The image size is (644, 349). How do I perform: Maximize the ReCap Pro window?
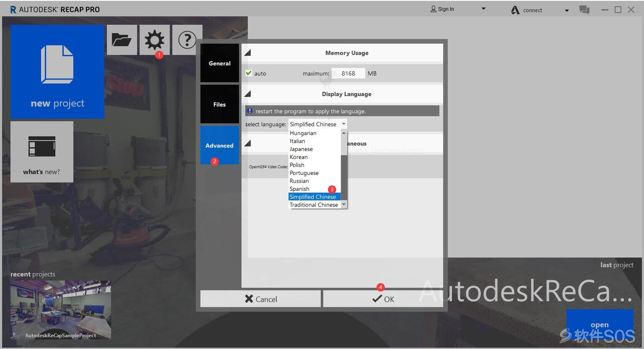click(x=618, y=10)
